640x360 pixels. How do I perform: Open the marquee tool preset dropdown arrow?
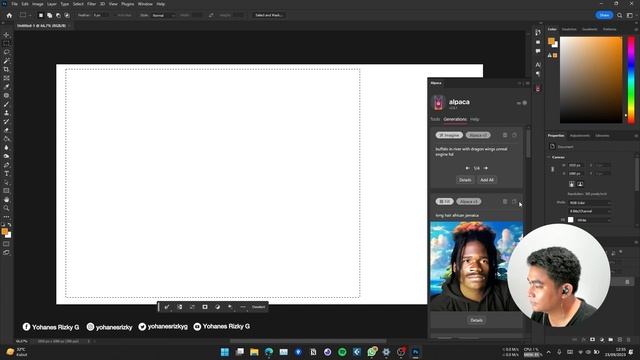(30, 15)
